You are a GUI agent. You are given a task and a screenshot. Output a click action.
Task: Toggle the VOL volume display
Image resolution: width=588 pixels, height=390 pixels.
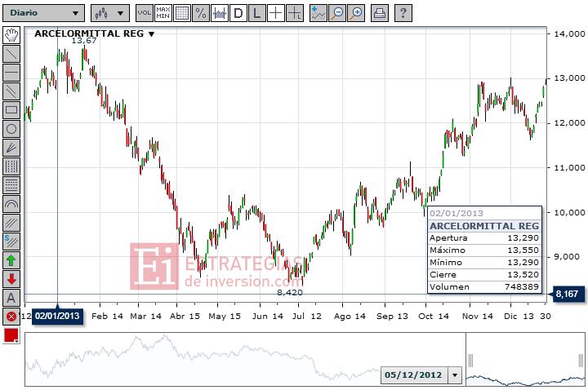click(x=145, y=13)
